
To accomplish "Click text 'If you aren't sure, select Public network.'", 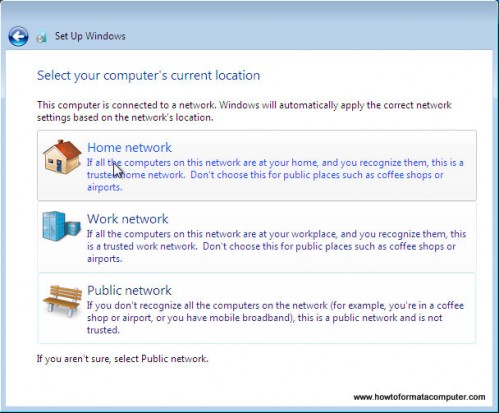I will (123, 359).
